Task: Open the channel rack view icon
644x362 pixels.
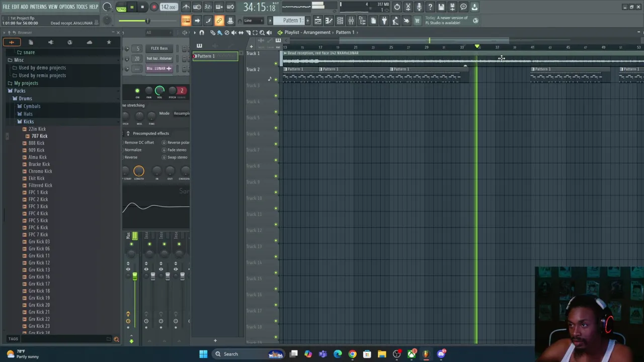Action: pos(340,21)
